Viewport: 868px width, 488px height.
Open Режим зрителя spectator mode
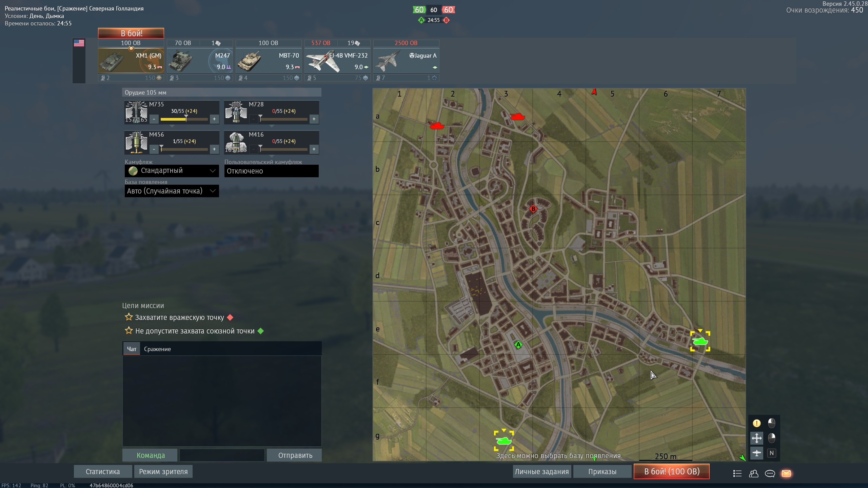(x=163, y=471)
